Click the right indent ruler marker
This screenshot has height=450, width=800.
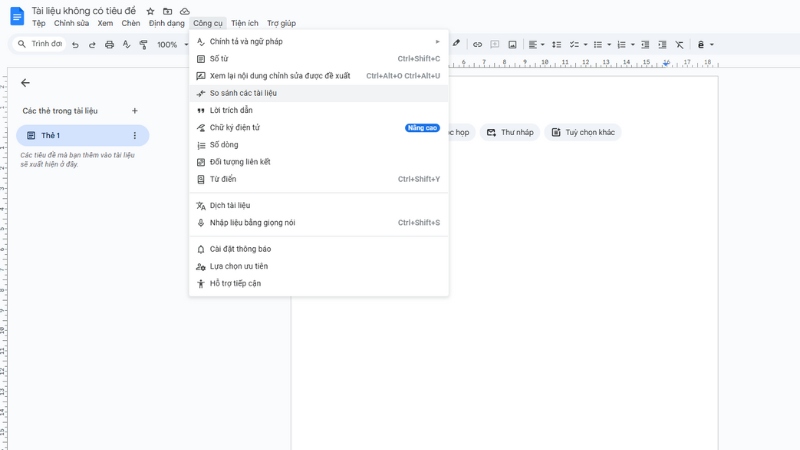pos(666,64)
